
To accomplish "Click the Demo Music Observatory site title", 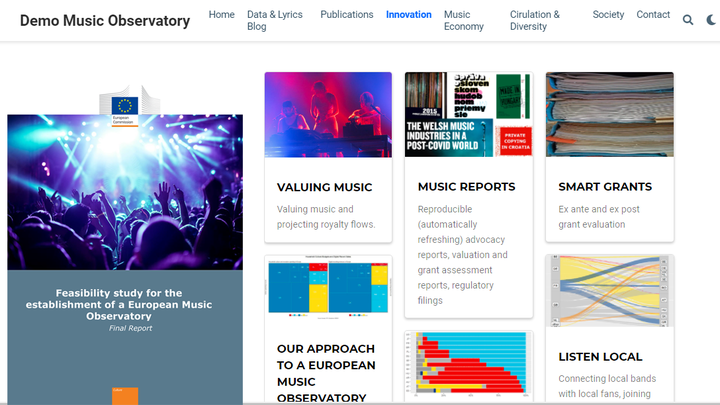I will [105, 20].
